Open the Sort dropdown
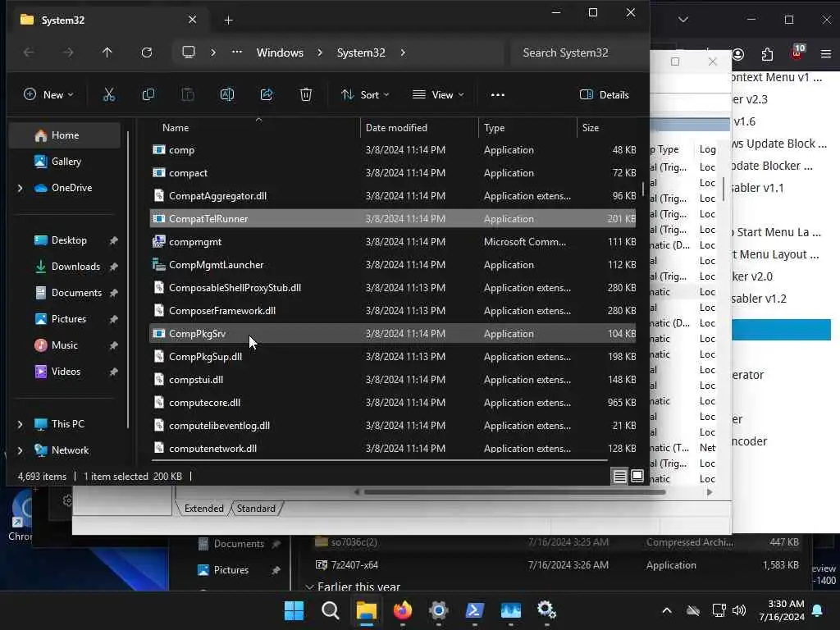The height and width of the screenshot is (630, 840). [365, 95]
